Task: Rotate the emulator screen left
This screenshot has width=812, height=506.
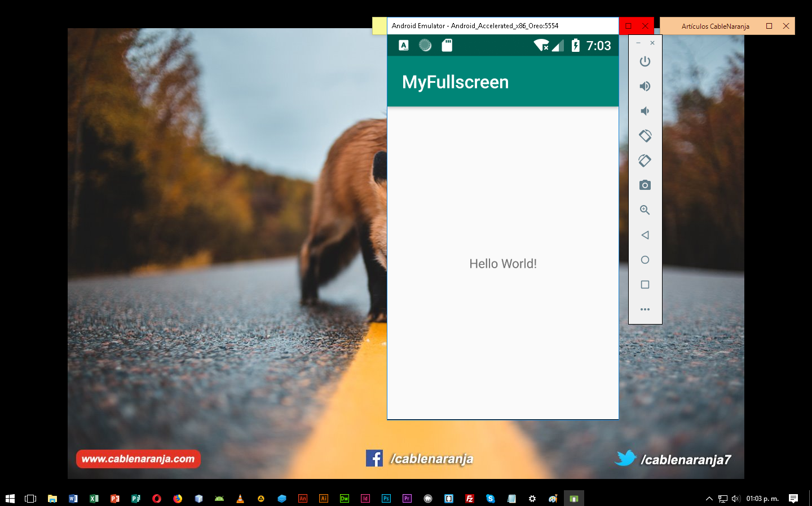Action: click(645, 136)
